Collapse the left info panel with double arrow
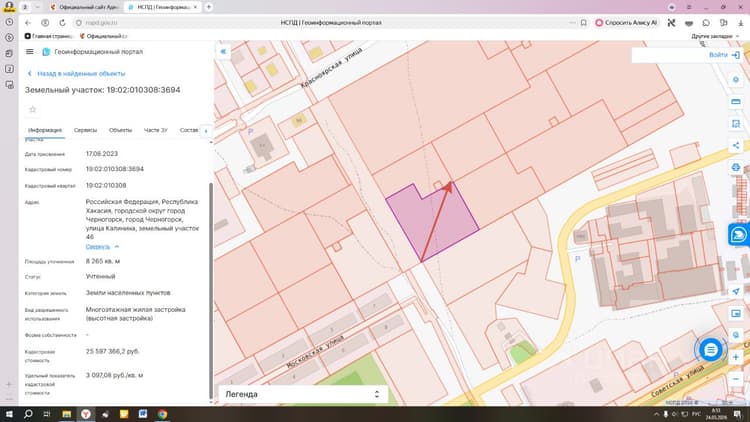Screen dimensions: 750x422 click(223, 51)
